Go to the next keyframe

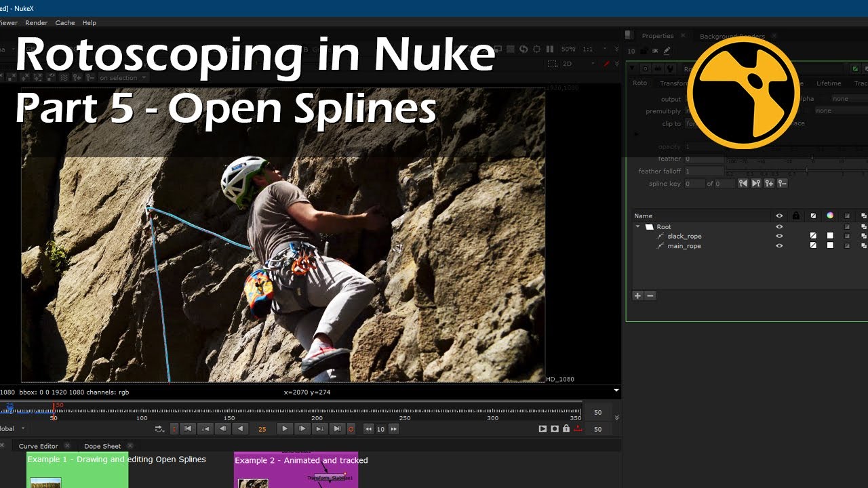click(320, 429)
